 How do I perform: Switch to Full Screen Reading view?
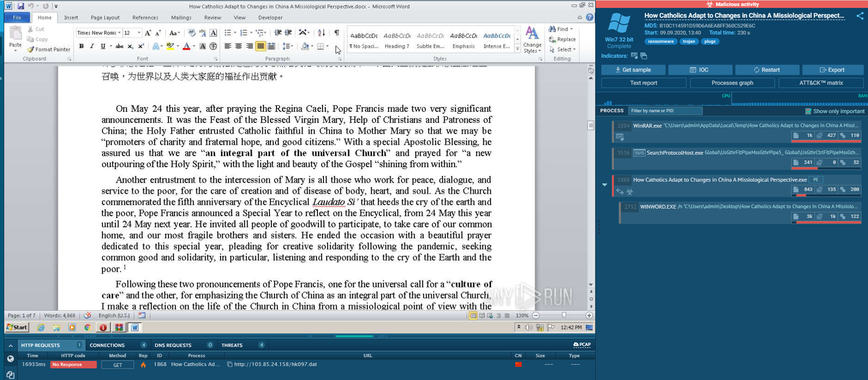tap(482, 316)
